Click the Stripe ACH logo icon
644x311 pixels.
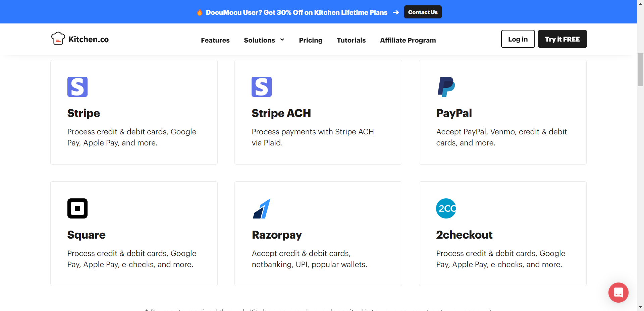pos(262,87)
